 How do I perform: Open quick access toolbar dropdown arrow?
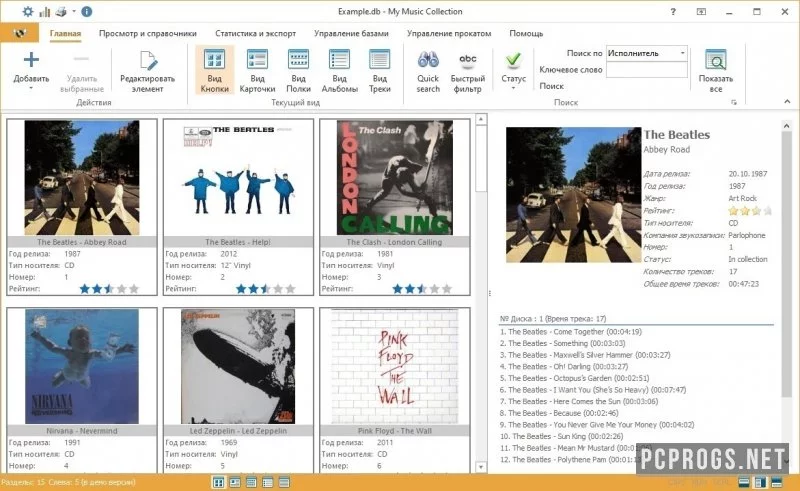point(74,11)
